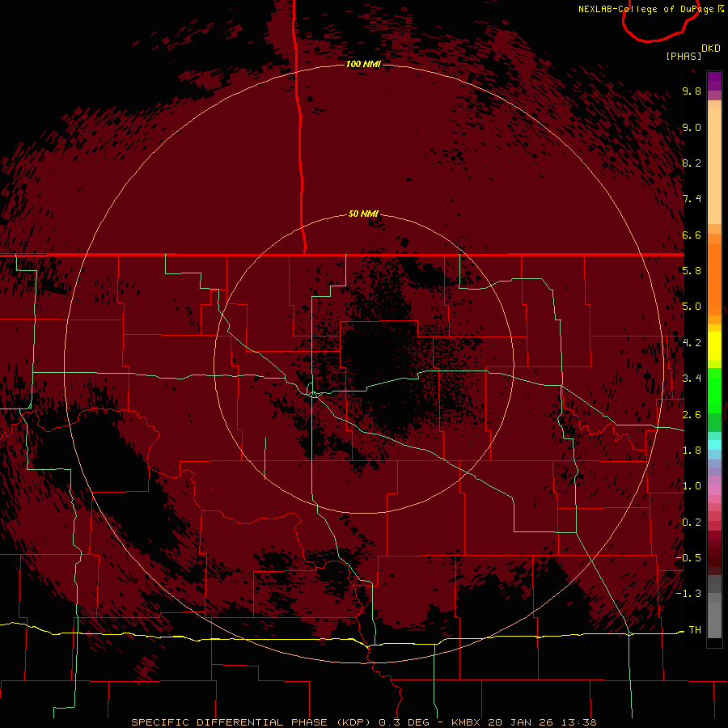Pick the cyan color bar segment
This screenshot has width=728, height=728.
714,445
